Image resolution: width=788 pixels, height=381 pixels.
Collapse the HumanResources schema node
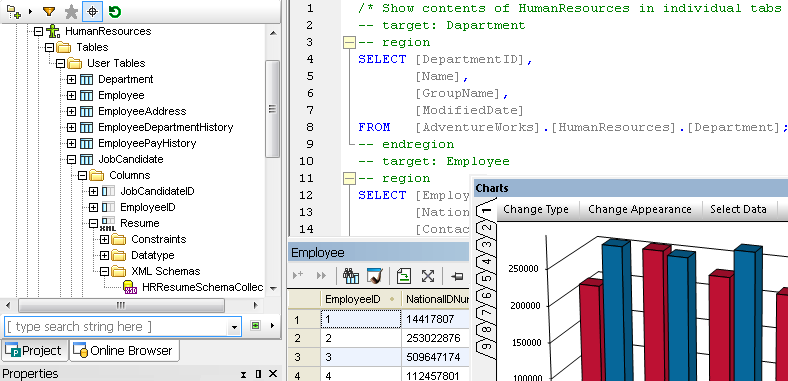pyautogui.click(x=38, y=31)
